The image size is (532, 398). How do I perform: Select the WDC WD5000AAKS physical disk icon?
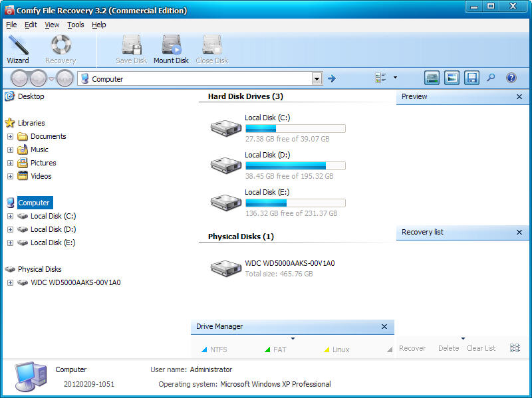coord(226,268)
